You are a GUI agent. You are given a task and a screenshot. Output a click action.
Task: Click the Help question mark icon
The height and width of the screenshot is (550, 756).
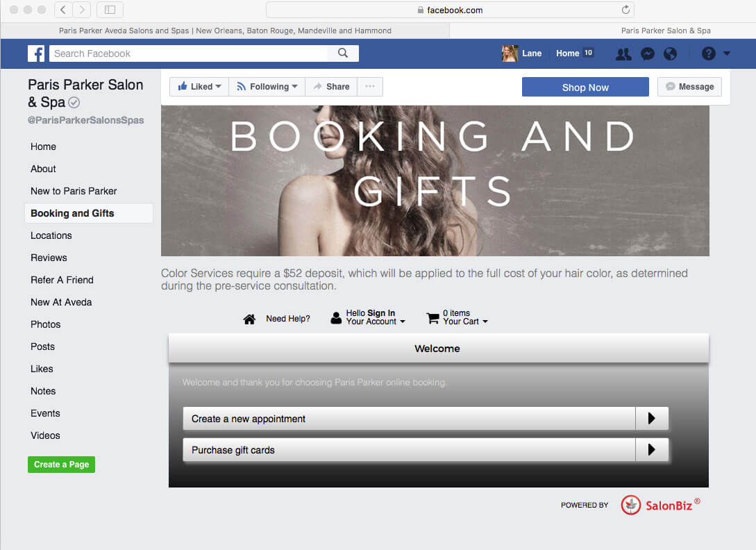(708, 53)
